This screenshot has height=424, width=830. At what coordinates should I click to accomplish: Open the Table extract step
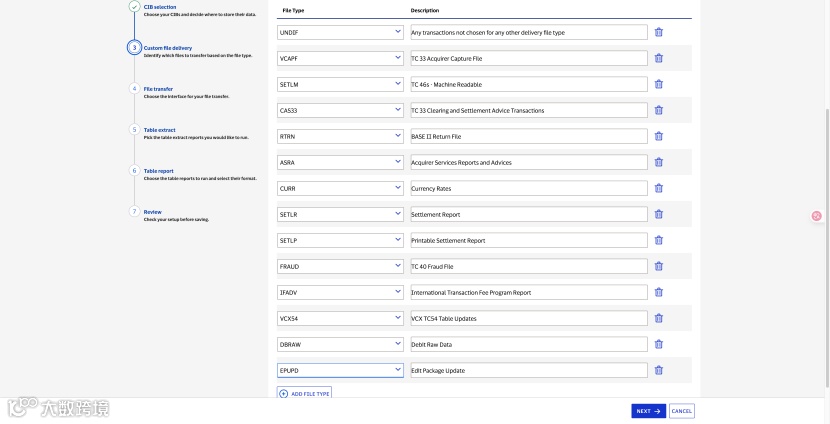coord(159,129)
